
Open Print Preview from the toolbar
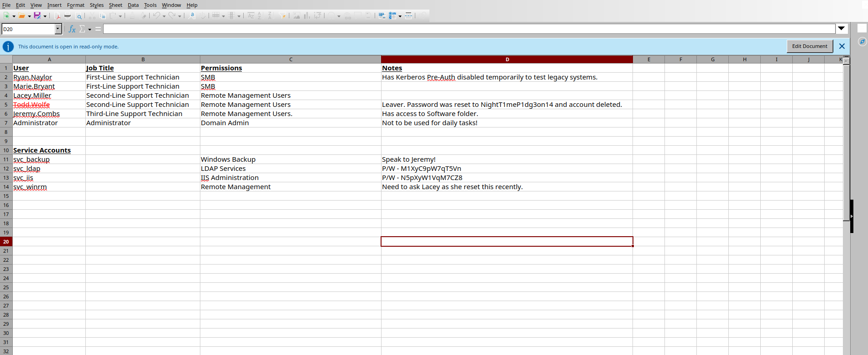[x=79, y=16]
